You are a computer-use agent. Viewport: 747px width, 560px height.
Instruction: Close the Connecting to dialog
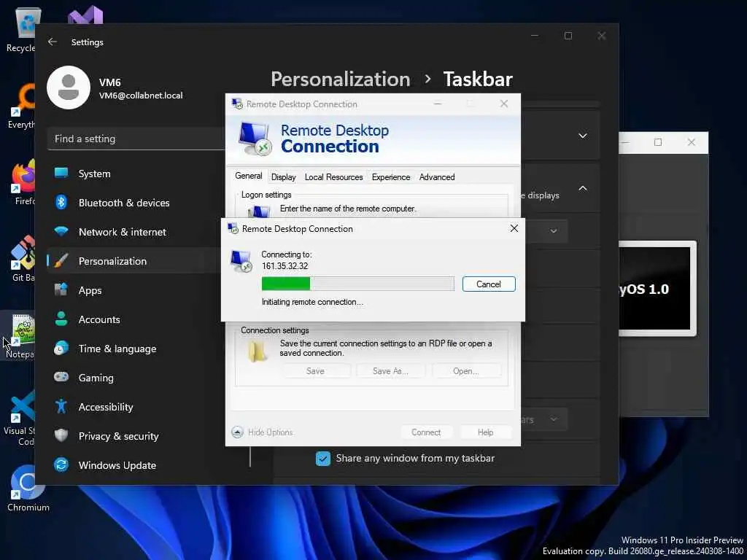click(x=514, y=228)
